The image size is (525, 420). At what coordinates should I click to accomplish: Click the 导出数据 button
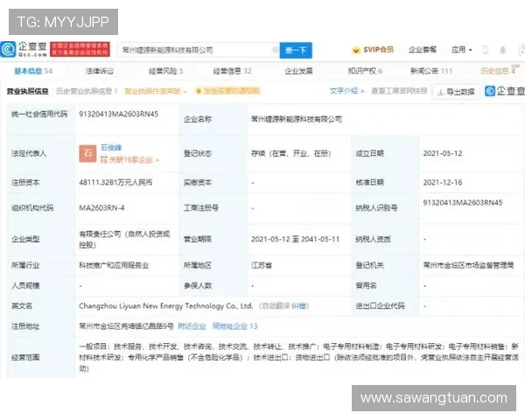(456, 91)
